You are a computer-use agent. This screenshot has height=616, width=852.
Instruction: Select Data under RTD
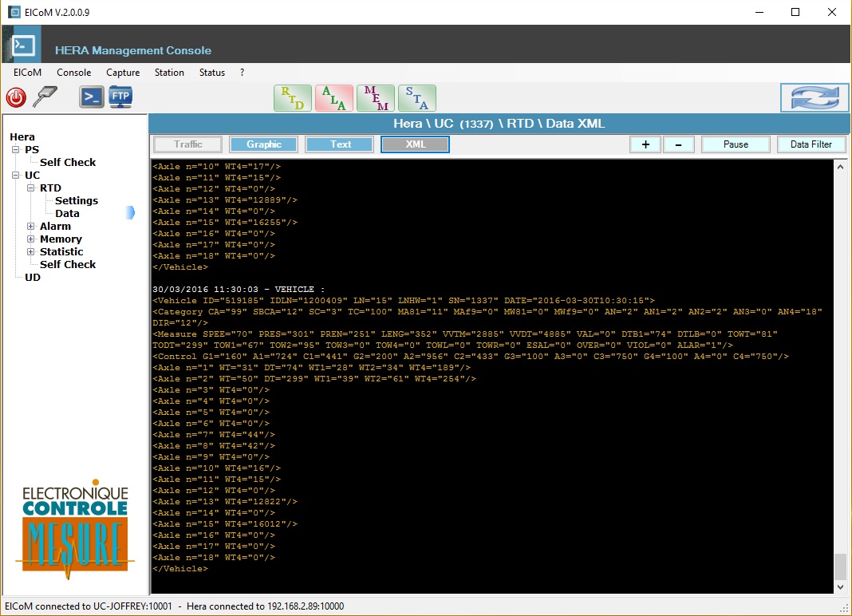[x=67, y=213]
